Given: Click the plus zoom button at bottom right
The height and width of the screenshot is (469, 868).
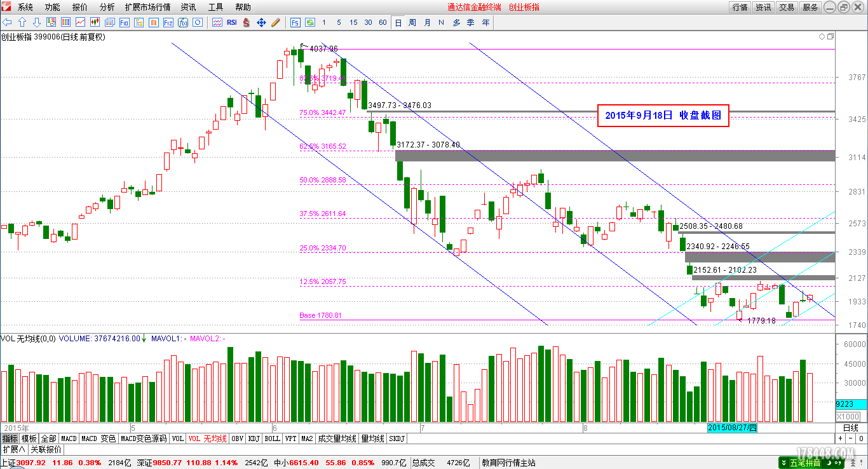Looking at the screenshot, I should (840, 438).
